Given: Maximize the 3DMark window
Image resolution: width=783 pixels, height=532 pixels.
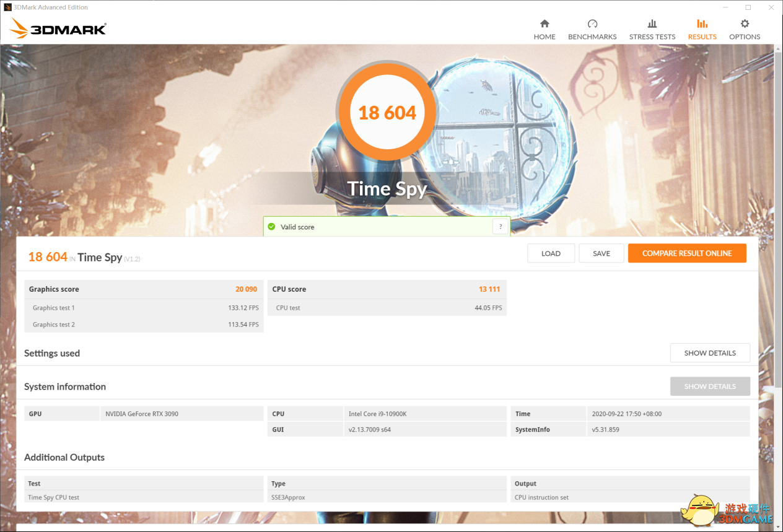Looking at the screenshot, I should (x=748, y=7).
